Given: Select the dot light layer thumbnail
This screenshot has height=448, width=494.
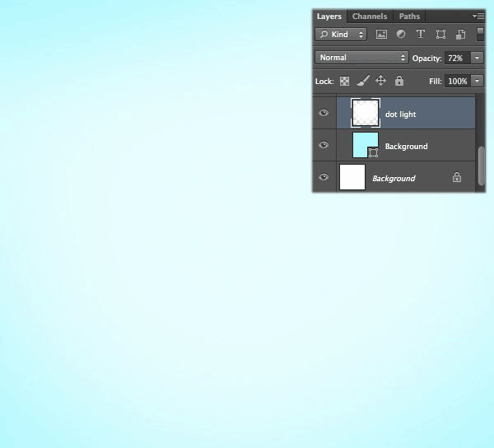Looking at the screenshot, I should [366, 113].
